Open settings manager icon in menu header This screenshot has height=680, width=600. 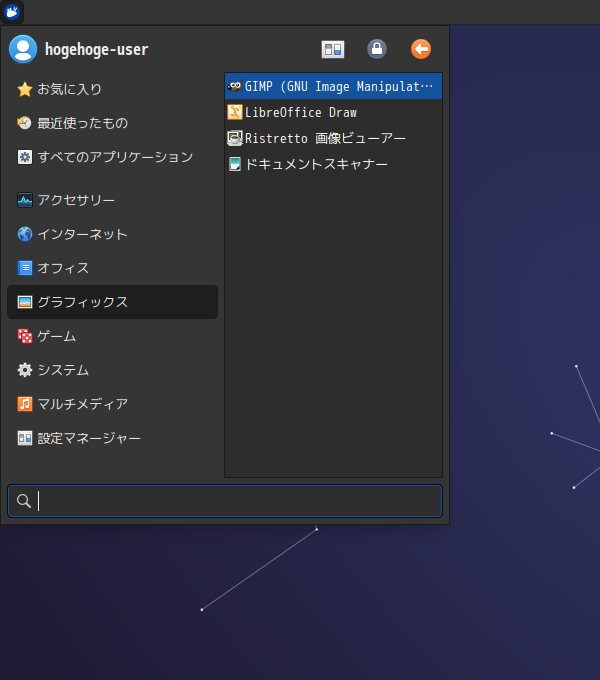[x=333, y=49]
